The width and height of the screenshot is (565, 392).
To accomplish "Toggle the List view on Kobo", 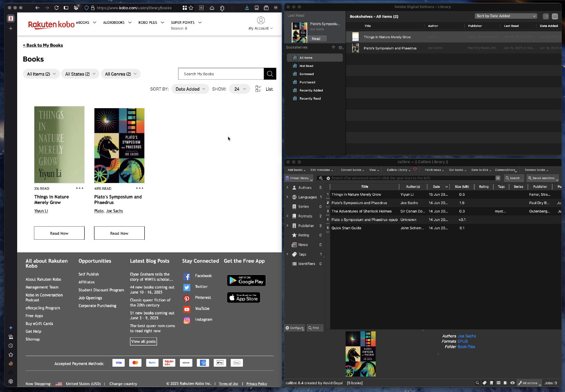I will tap(264, 89).
